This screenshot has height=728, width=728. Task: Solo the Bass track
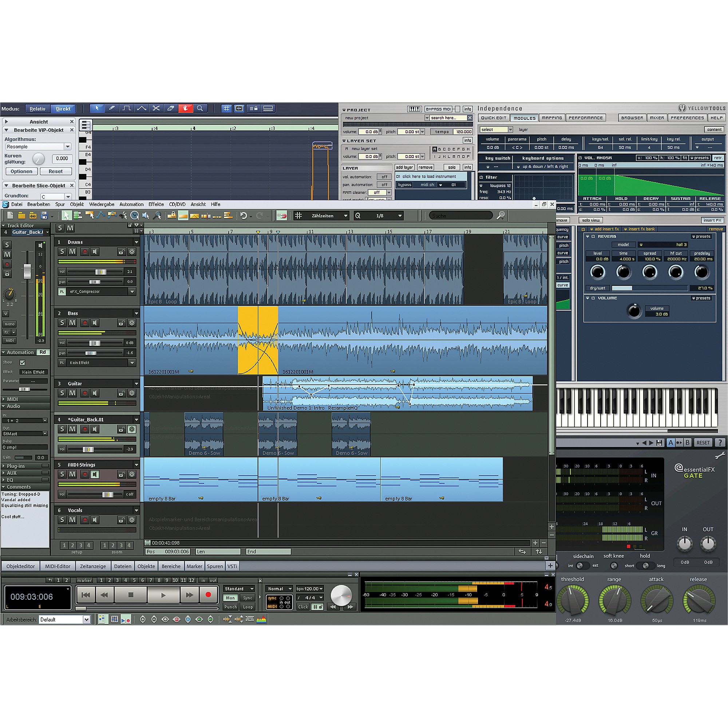point(62,323)
